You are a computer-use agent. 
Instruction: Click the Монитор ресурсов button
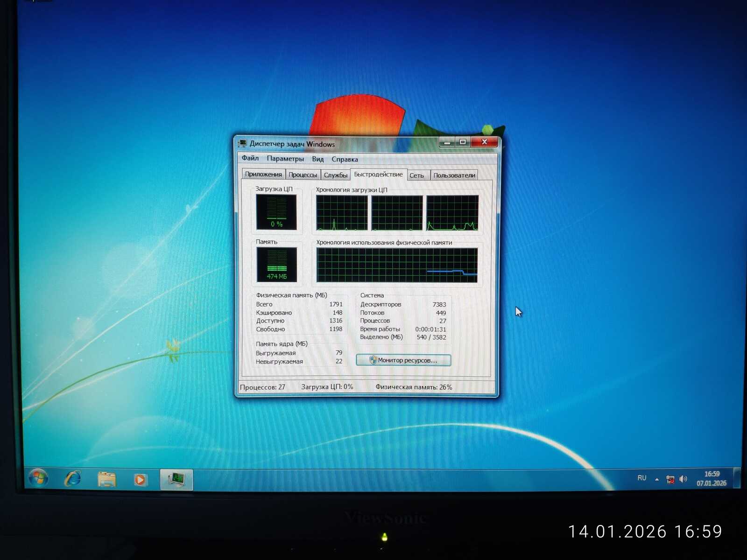click(403, 360)
